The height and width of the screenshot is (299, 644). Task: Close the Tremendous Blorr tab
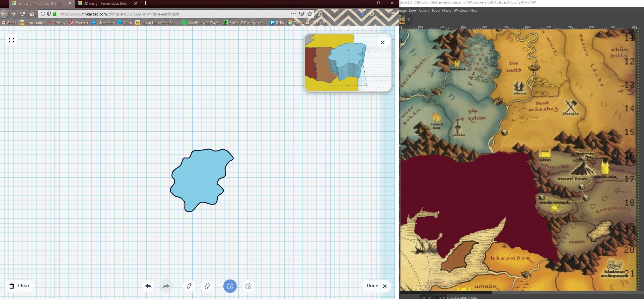point(135,4)
